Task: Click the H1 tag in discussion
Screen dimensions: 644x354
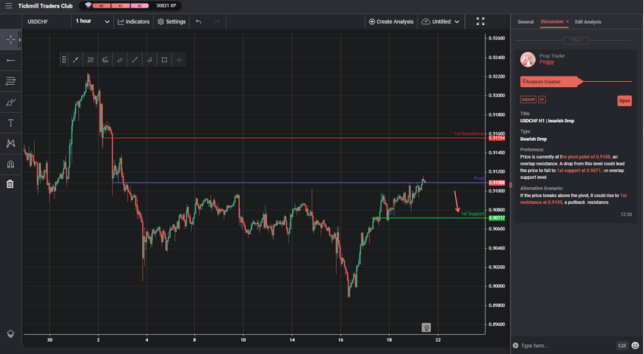Action: pyautogui.click(x=542, y=99)
